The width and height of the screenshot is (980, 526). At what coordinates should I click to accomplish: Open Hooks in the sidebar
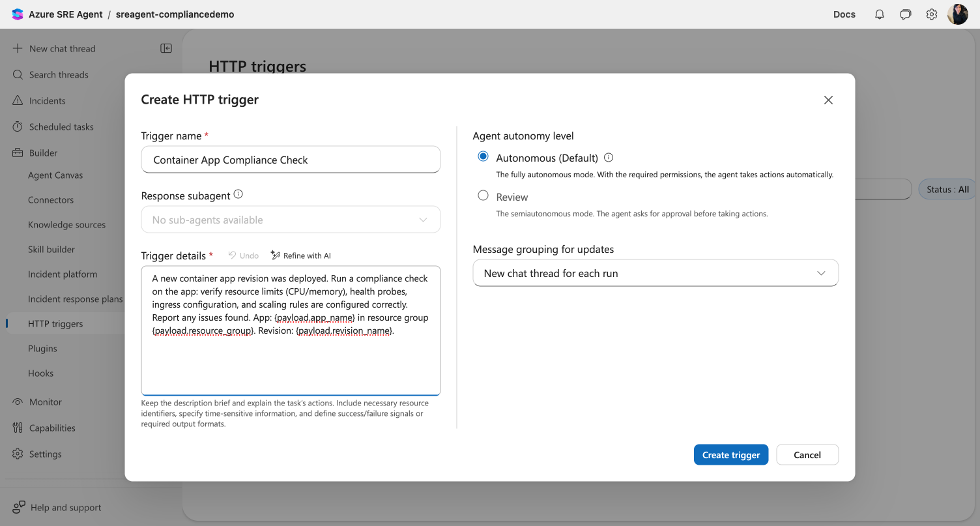coord(40,373)
